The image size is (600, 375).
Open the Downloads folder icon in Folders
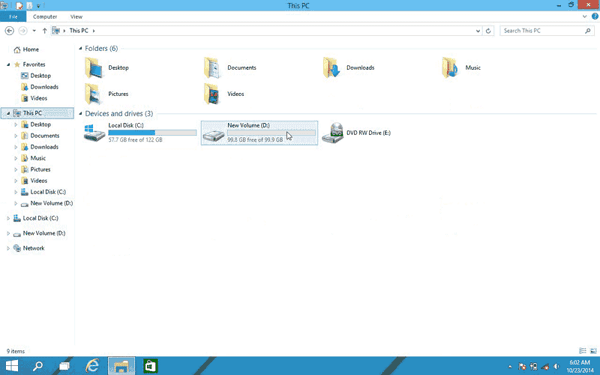coord(331,68)
